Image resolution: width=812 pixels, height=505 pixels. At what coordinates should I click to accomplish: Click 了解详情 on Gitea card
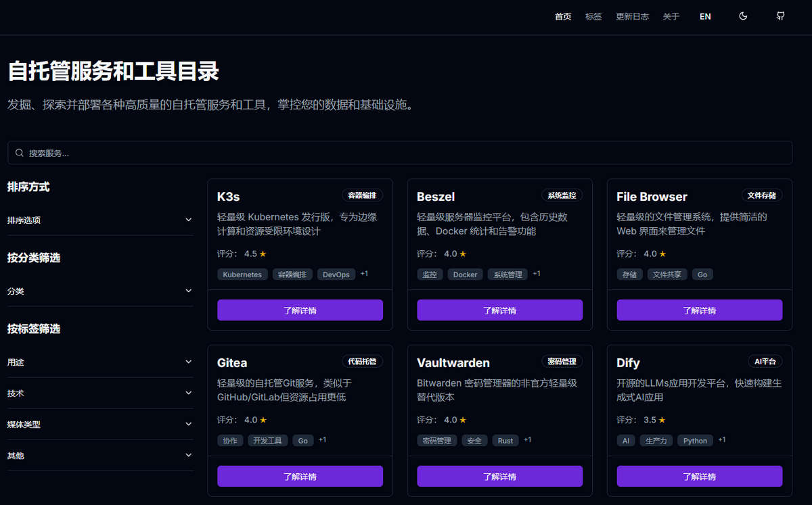300,476
